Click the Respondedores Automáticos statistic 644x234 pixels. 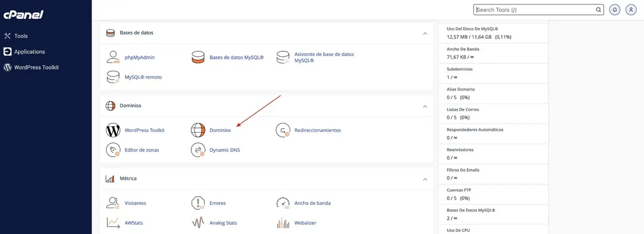point(494,134)
